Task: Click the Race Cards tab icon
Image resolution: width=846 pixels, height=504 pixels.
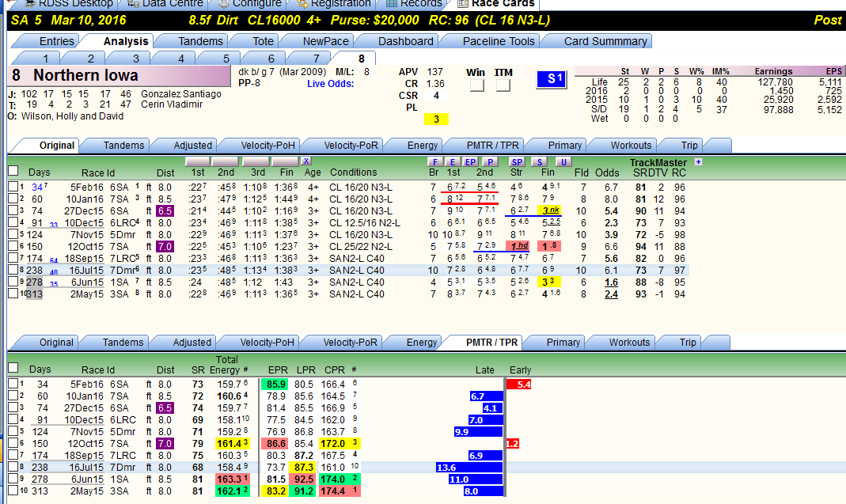Action: pyautogui.click(x=462, y=3)
